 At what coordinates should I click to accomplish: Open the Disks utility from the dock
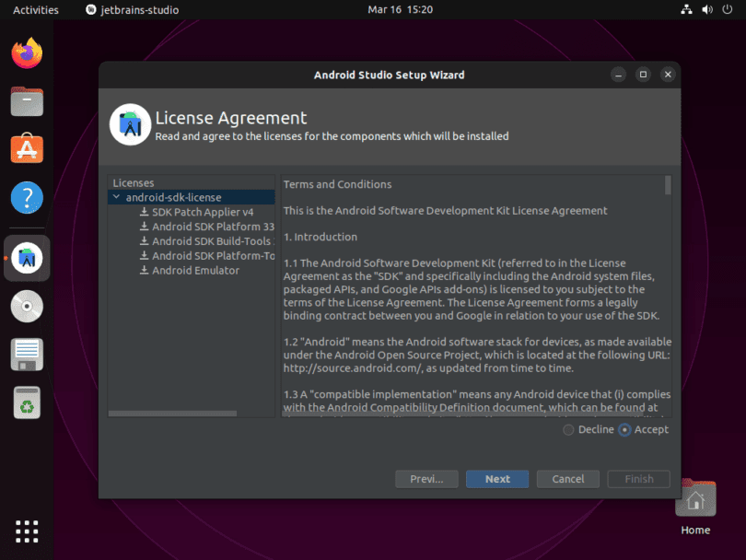[27, 306]
